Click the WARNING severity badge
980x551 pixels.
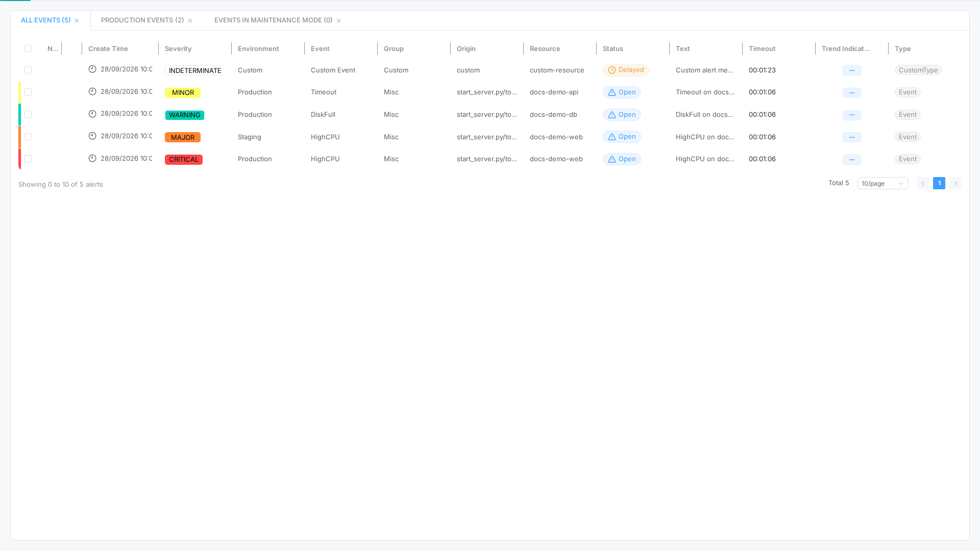coord(185,115)
